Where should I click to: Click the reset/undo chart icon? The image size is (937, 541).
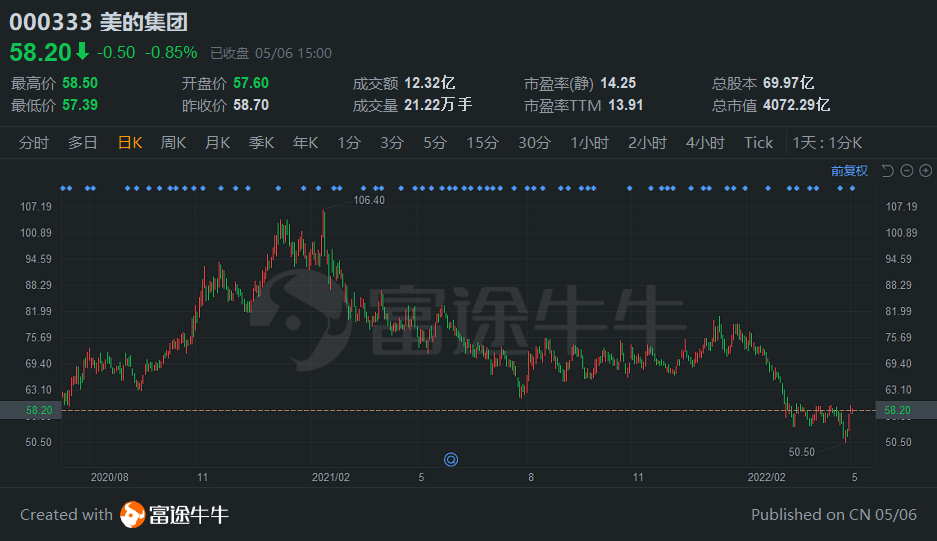tap(888, 171)
